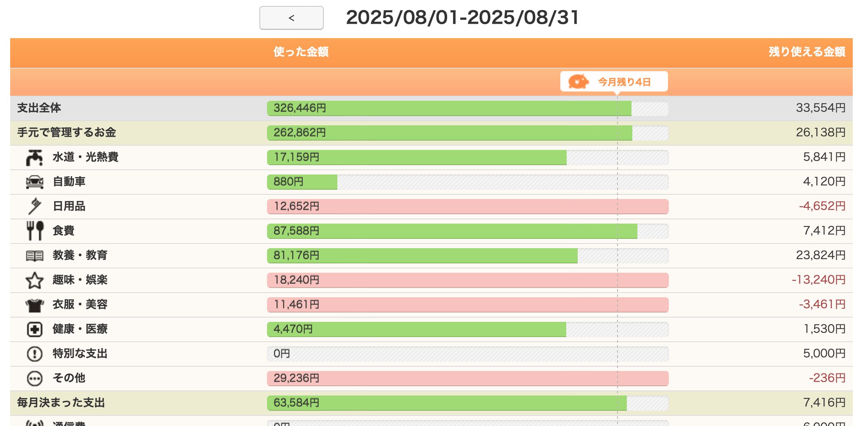Select the 支出全体 row label

tap(39, 108)
